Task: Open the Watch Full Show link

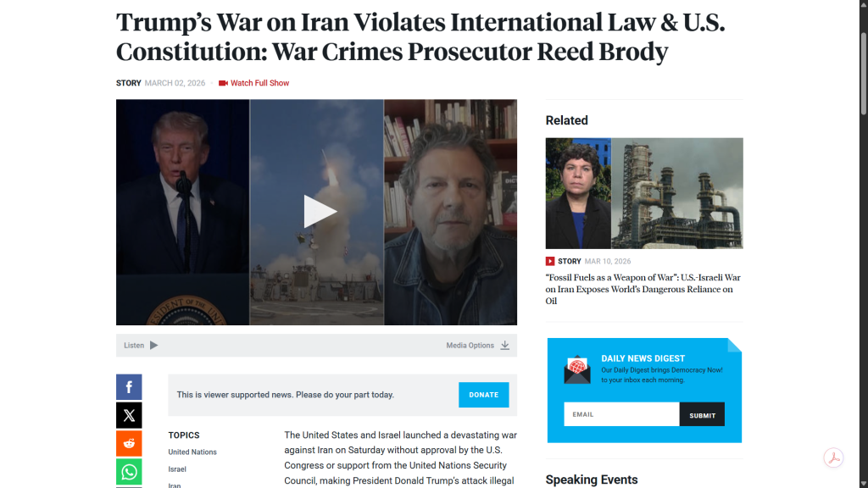Action: [x=259, y=83]
